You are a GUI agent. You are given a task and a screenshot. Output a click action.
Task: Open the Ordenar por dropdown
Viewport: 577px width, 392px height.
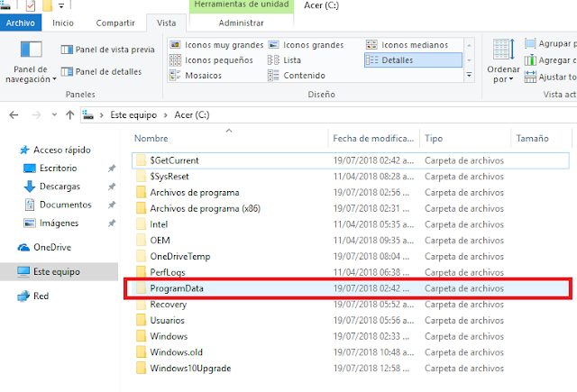coord(503,62)
